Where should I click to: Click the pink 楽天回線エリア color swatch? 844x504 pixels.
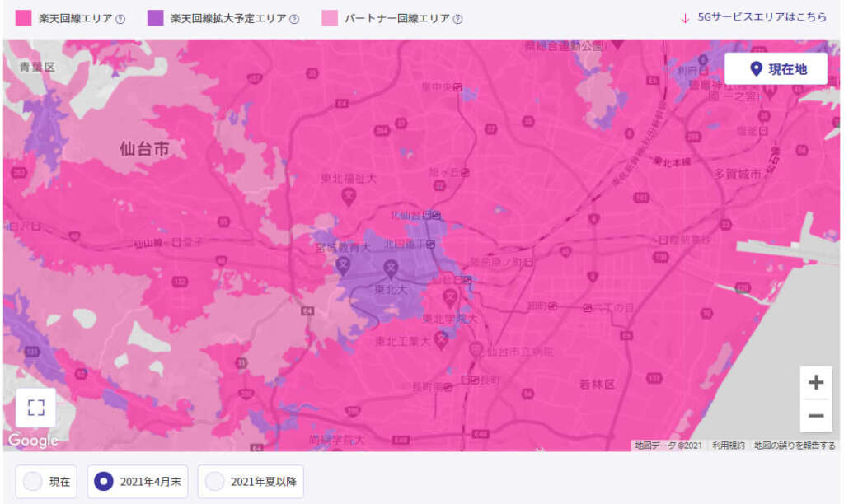tap(23, 18)
